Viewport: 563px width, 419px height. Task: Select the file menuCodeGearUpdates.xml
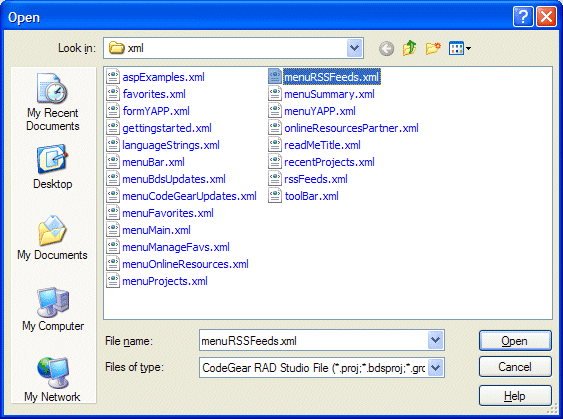pos(182,196)
